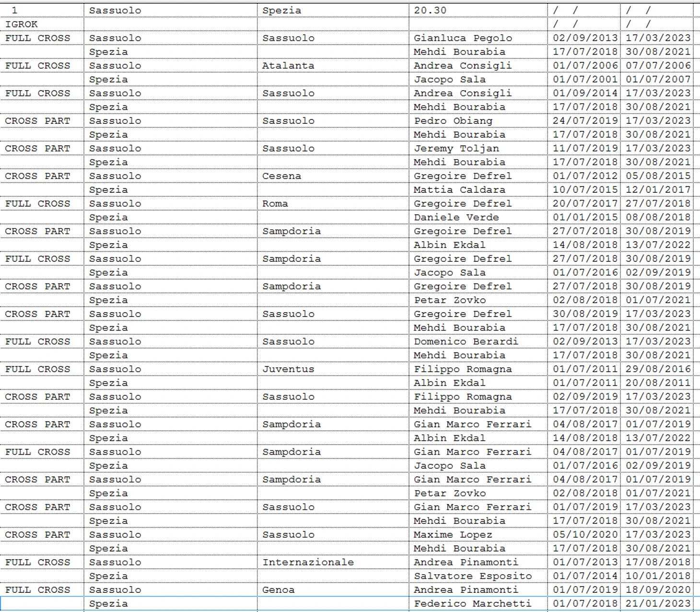Select date "12/01/2017"
The width and height of the screenshot is (700, 612).
coord(658,189)
